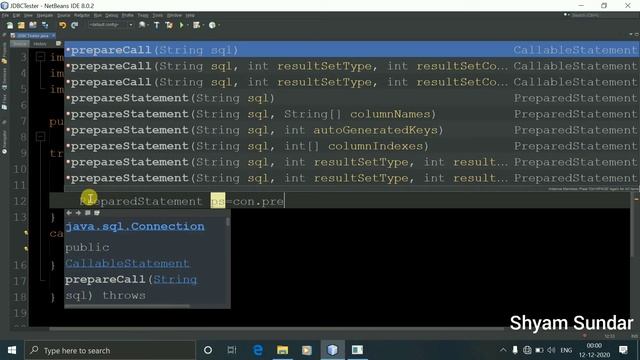Click the network globe tray icon

(527, 350)
